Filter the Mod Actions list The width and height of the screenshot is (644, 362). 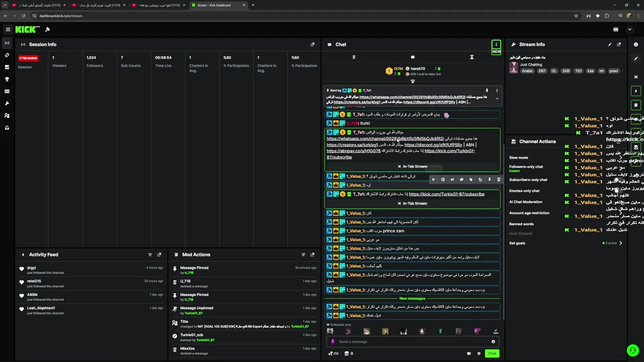(x=303, y=254)
